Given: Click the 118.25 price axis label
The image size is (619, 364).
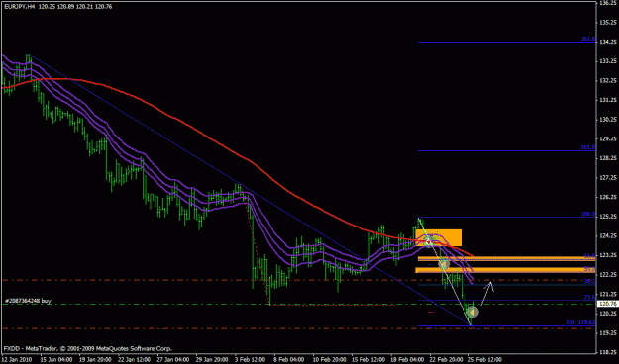Looking at the screenshot, I should 608,352.
